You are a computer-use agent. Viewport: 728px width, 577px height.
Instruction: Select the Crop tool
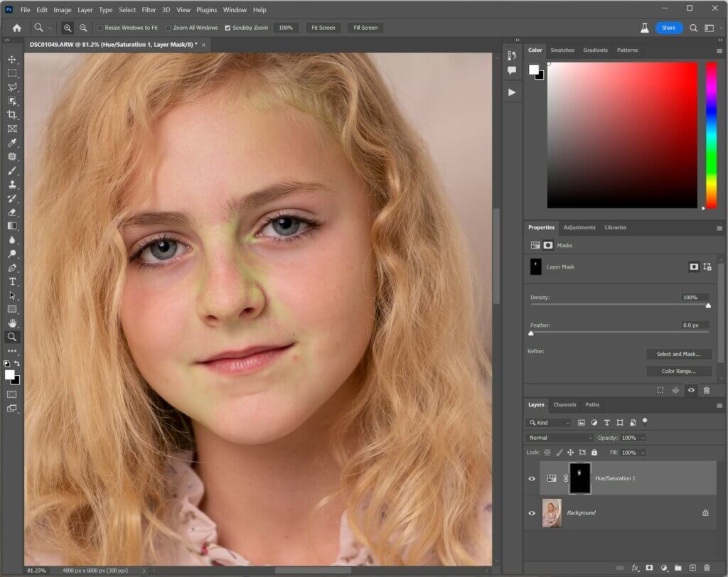tap(10, 114)
